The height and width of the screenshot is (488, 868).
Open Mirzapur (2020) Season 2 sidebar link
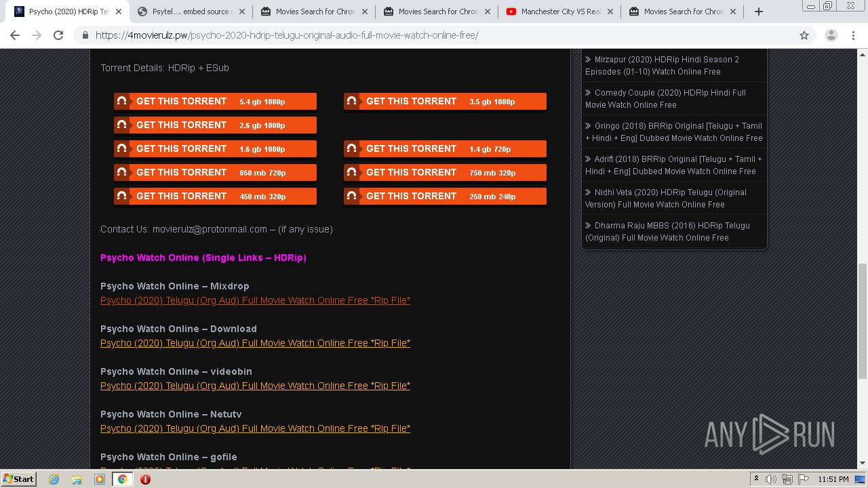pos(662,66)
